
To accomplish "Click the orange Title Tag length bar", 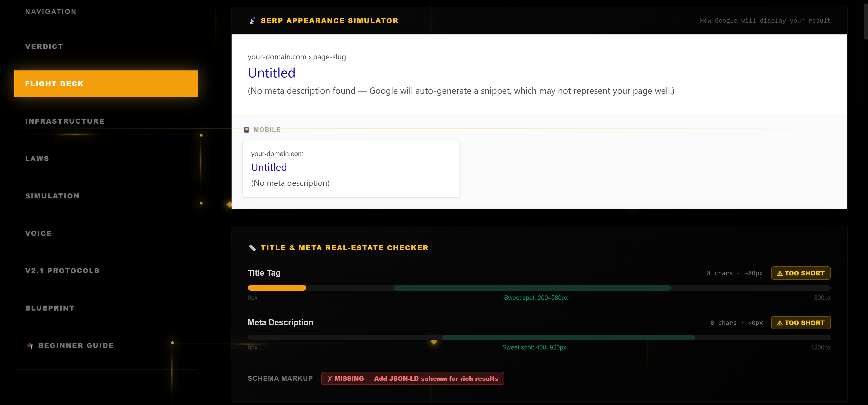I will click(277, 288).
